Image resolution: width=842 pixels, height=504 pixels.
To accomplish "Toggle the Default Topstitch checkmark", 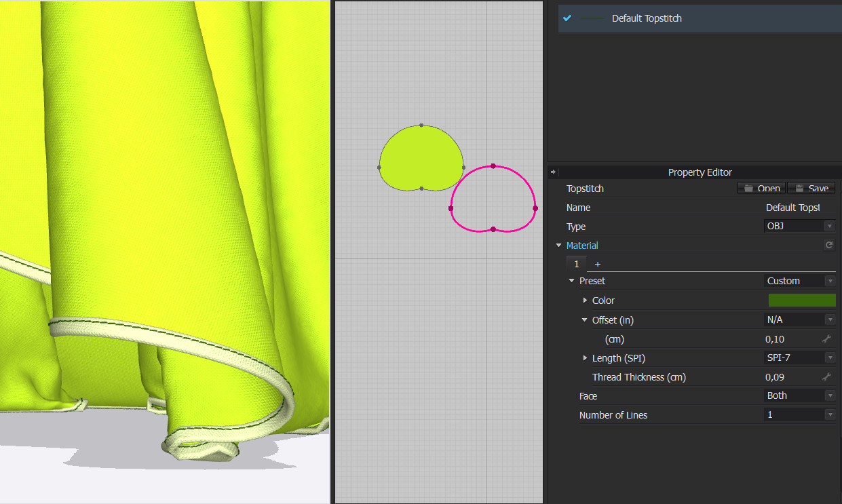I will pyautogui.click(x=567, y=18).
